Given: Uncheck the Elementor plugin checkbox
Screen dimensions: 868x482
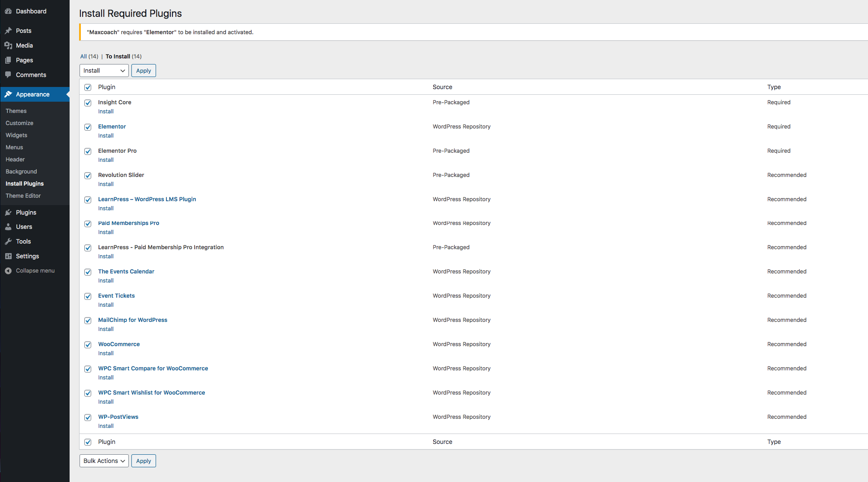Looking at the screenshot, I should (x=88, y=127).
